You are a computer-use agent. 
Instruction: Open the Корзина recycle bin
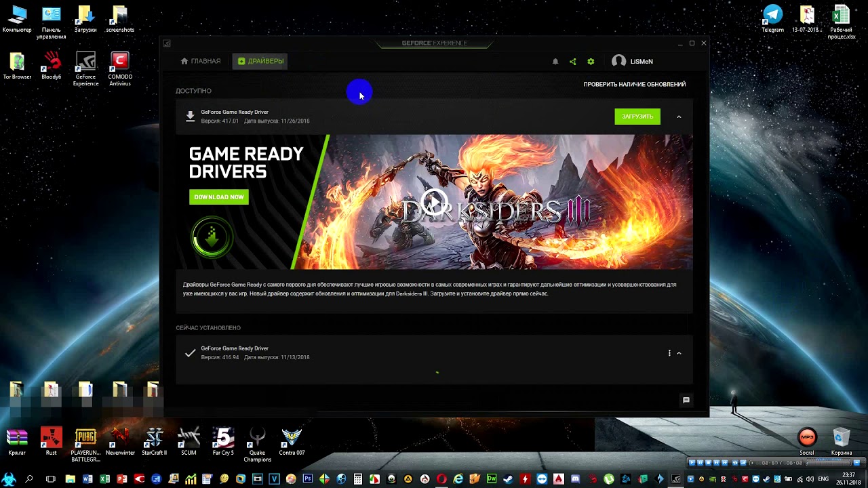tap(842, 441)
